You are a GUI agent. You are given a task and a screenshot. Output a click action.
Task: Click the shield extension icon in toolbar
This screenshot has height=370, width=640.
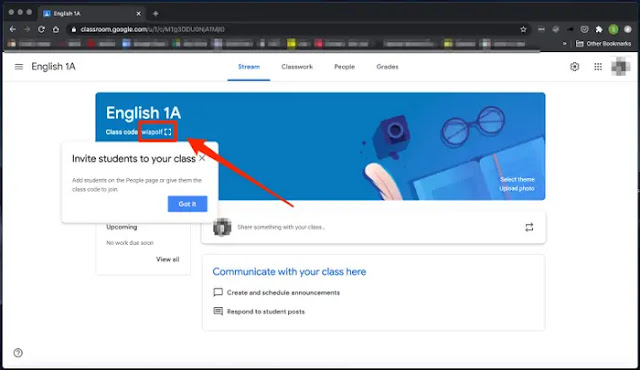tap(584, 29)
